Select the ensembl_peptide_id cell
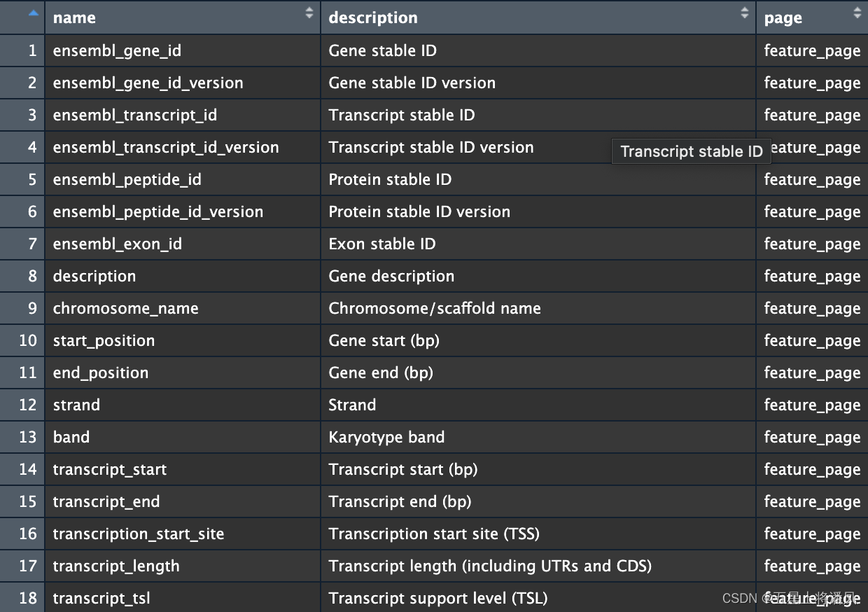Viewport: 868px width, 612px height. (x=127, y=180)
